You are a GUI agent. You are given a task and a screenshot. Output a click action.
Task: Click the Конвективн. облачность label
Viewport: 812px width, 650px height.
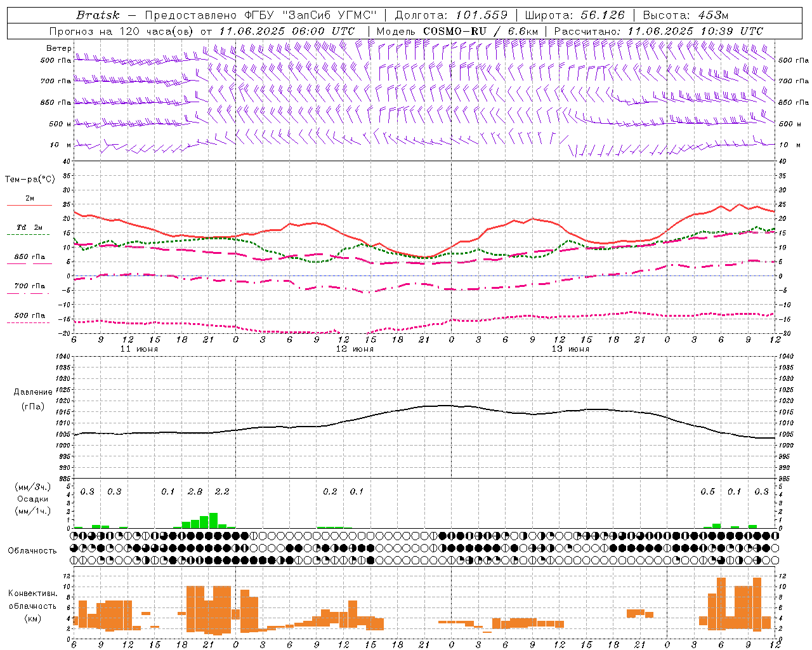(x=32, y=600)
